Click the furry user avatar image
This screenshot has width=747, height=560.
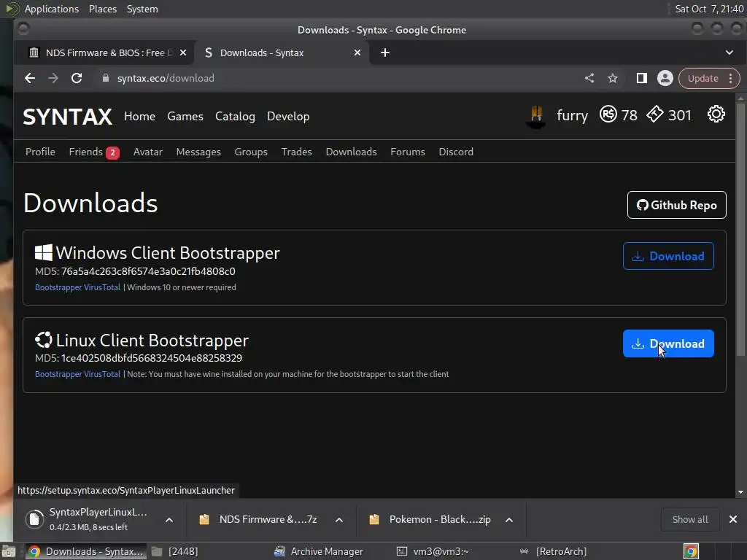pos(536,116)
